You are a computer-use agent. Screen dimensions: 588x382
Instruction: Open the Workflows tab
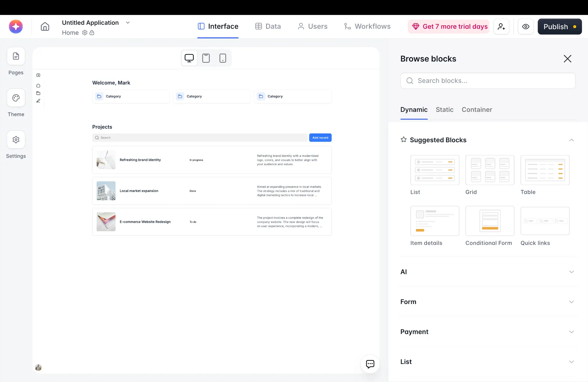pyautogui.click(x=367, y=26)
